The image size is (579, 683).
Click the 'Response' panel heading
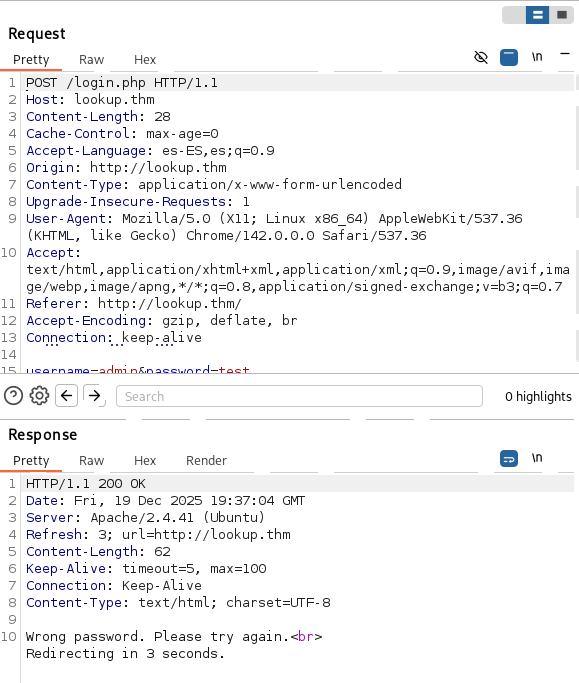(43, 435)
